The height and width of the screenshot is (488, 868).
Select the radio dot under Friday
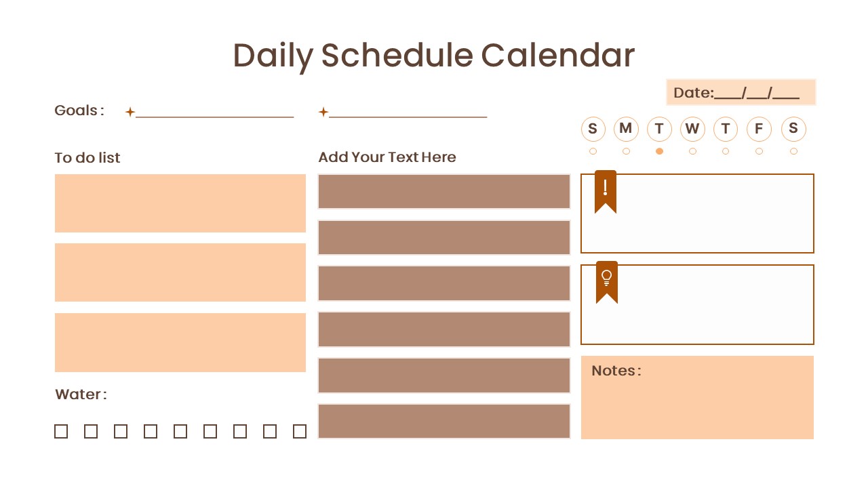(x=759, y=151)
